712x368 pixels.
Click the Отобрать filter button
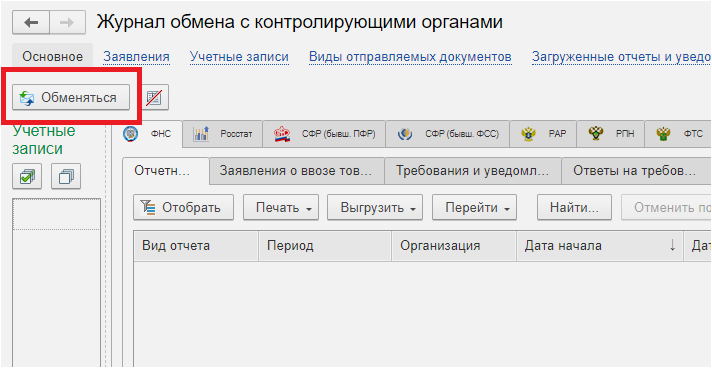pos(183,208)
